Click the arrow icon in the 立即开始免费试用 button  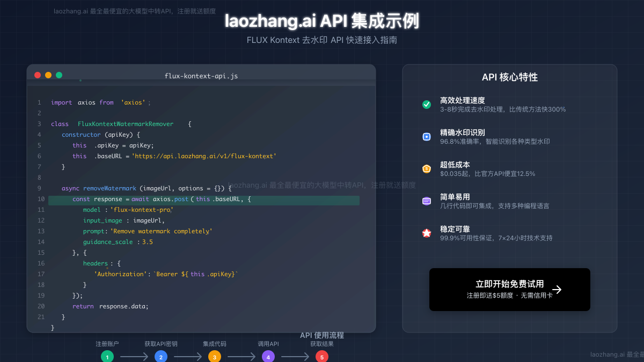coord(557,290)
